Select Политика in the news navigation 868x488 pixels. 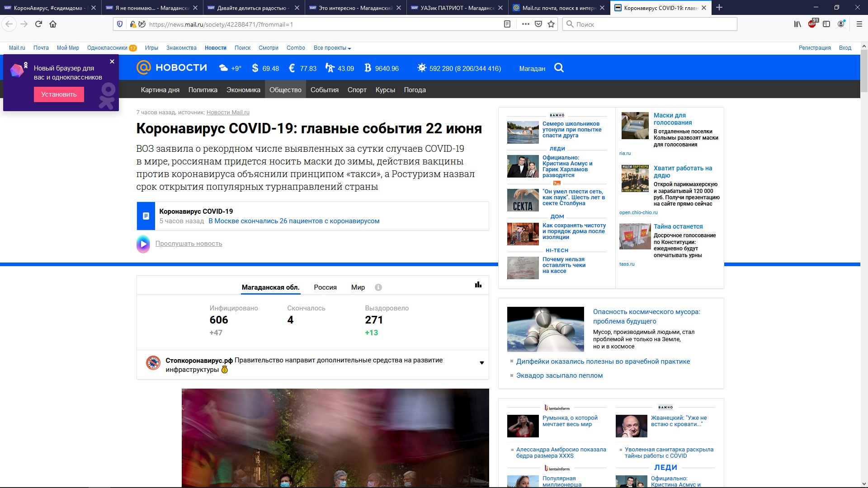(x=203, y=90)
